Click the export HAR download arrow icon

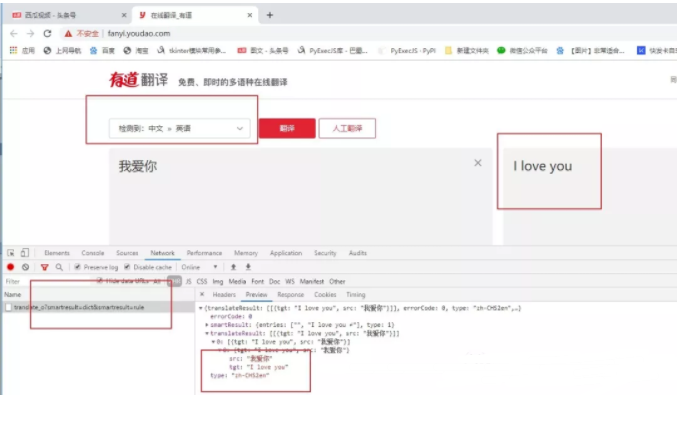pyautogui.click(x=248, y=267)
